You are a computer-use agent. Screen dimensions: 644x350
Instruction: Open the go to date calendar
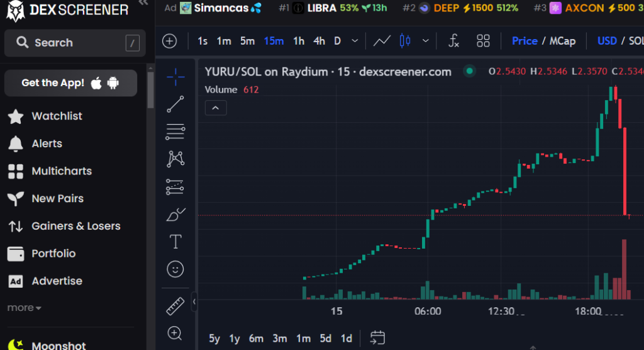click(x=377, y=338)
